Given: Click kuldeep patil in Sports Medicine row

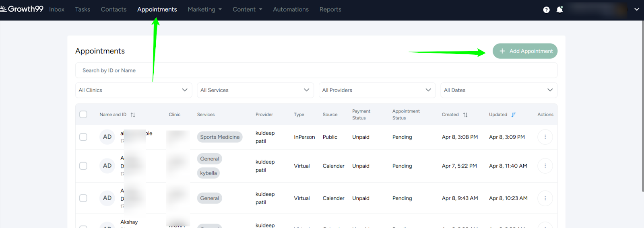Looking at the screenshot, I should point(265,137).
